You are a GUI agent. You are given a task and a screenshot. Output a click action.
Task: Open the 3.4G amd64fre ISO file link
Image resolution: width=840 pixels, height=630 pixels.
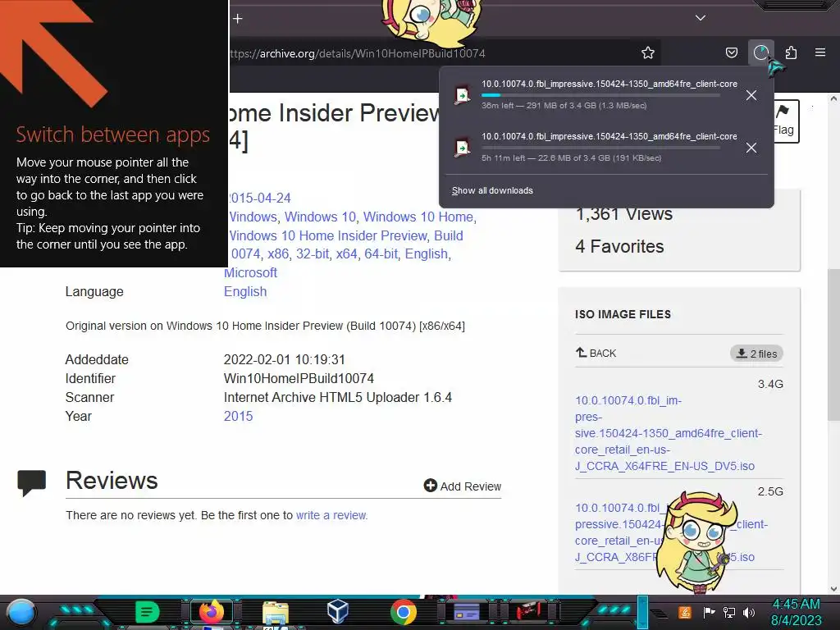click(x=668, y=433)
